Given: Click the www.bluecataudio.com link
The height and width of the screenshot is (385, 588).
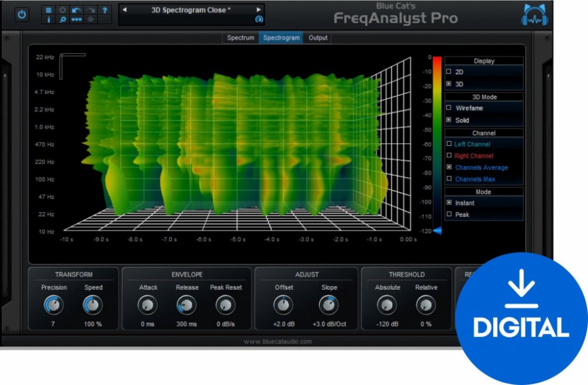Looking at the screenshot, I should [278, 342].
